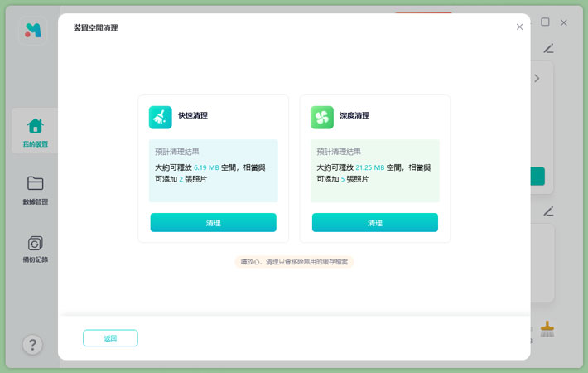588x373 pixels.
Task: Open 我的裝置 home tab in the sidebar
Action: pyautogui.click(x=35, y=131)
